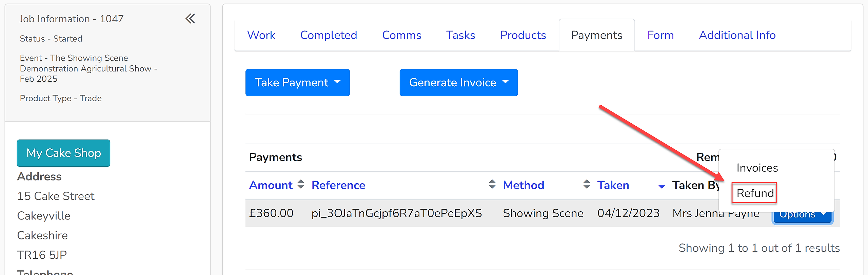
Task: Open the Additional Info tab
Action: coord(737,35)
